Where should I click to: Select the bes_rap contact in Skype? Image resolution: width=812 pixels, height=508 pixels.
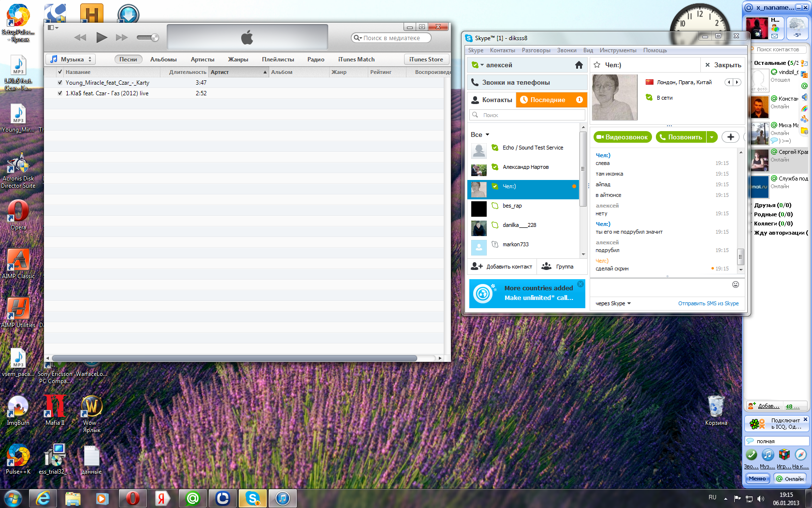[523, 206]
